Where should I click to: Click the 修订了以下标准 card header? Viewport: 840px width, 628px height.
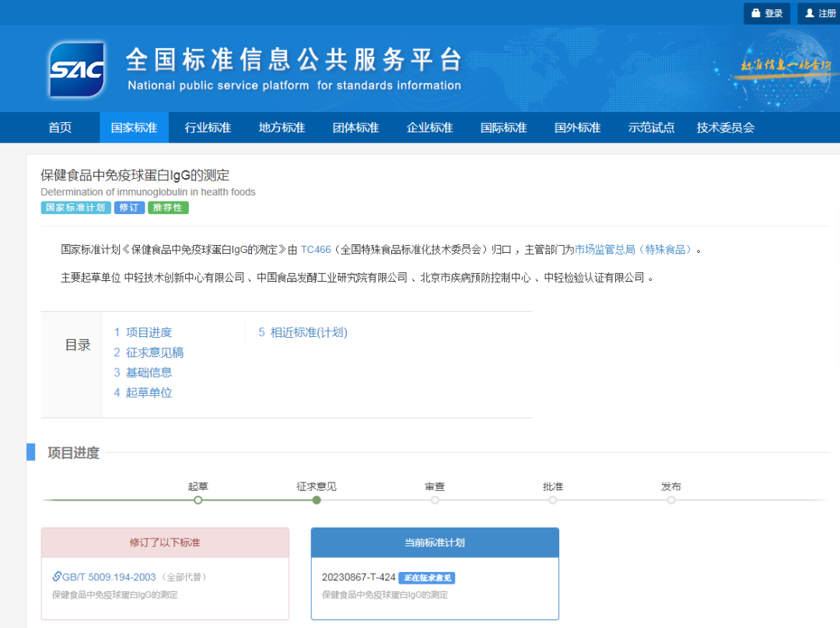point(165,543)
